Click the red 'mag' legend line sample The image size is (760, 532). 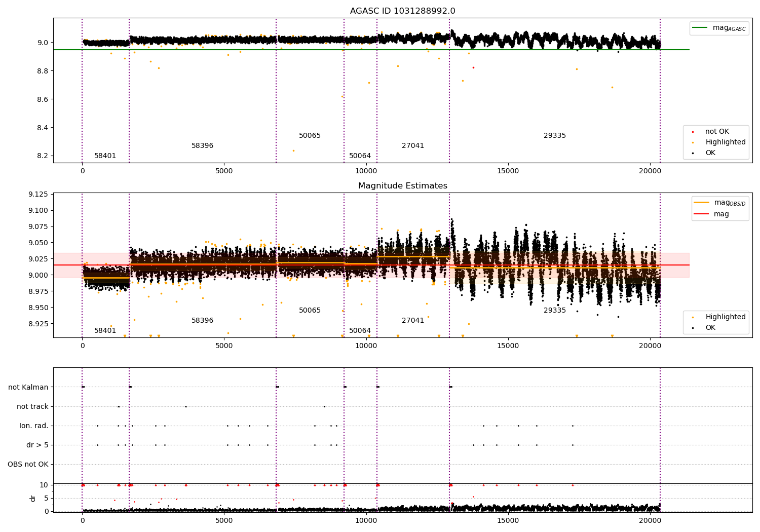[x=701, y=214]
